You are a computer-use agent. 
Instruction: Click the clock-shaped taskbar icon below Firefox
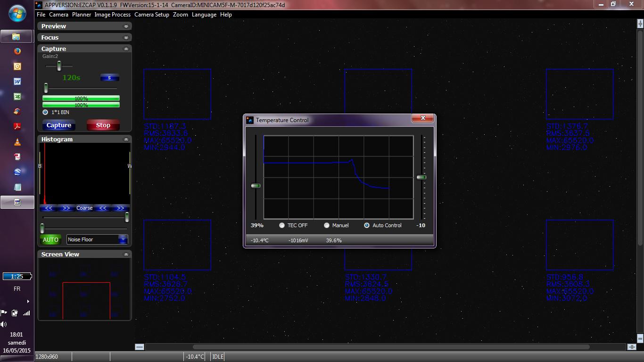point(17,66)
